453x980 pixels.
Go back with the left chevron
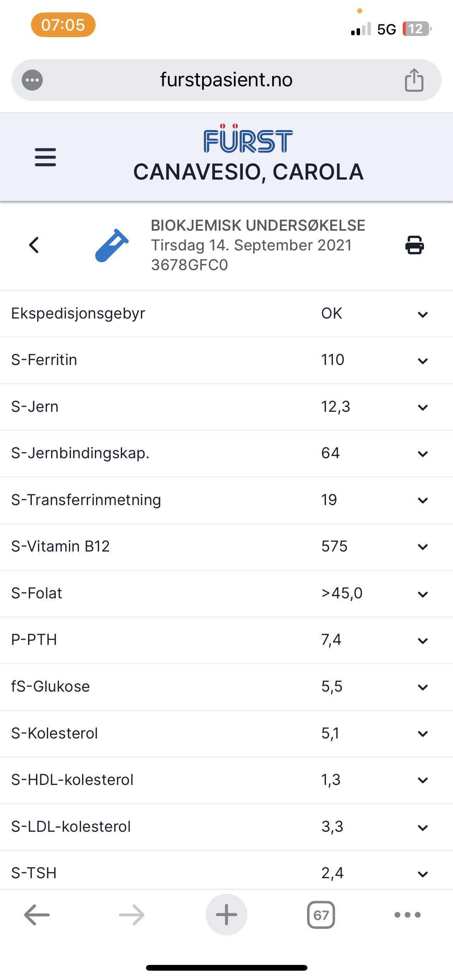[34, 245]
